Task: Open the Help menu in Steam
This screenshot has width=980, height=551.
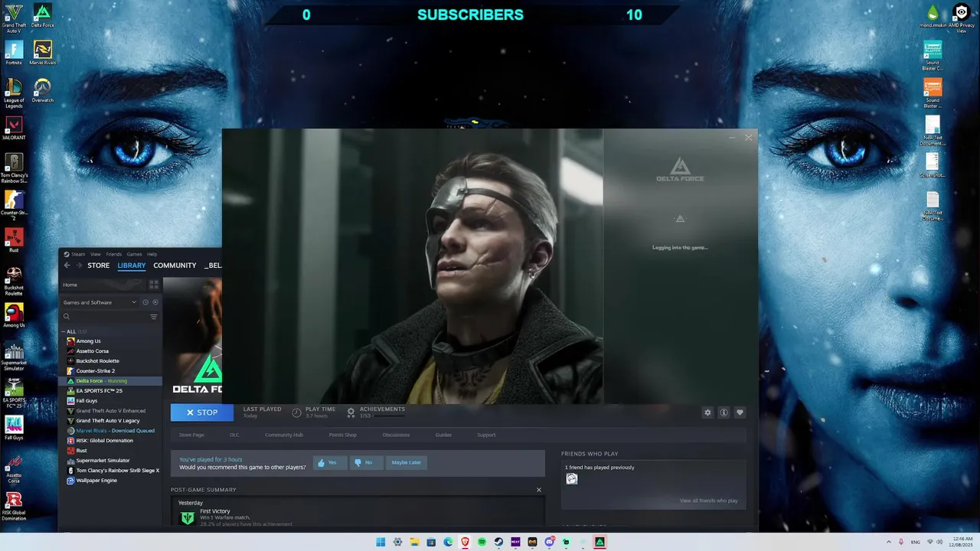Action: 152,254
